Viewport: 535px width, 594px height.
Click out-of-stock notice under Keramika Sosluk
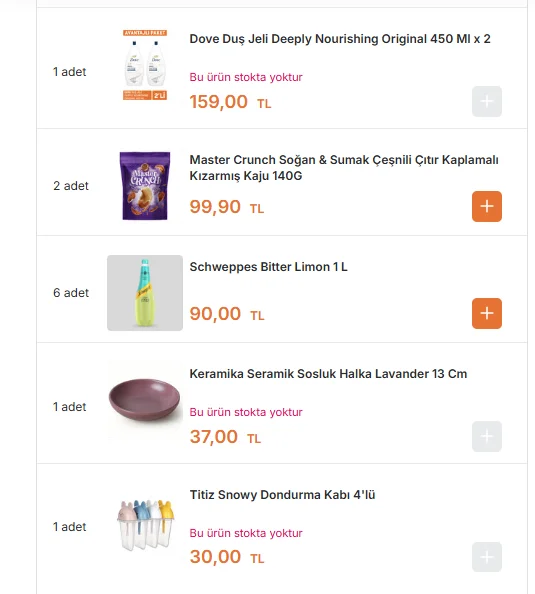pyautogui.click(x=246, y=412)
